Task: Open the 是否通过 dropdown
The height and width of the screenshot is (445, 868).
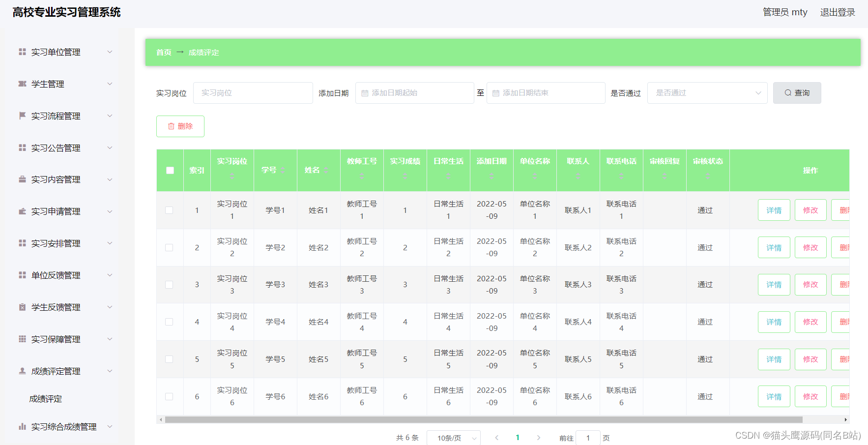Action: coord(707,93)
